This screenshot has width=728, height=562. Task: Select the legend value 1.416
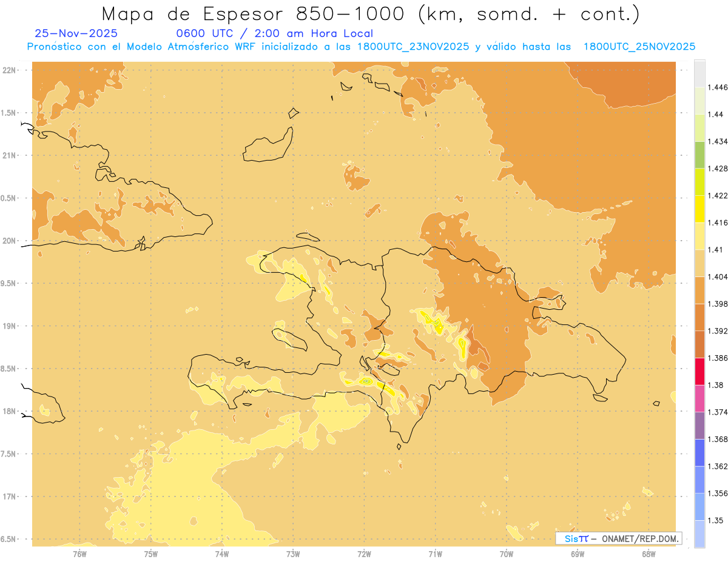tap(718, 222)
